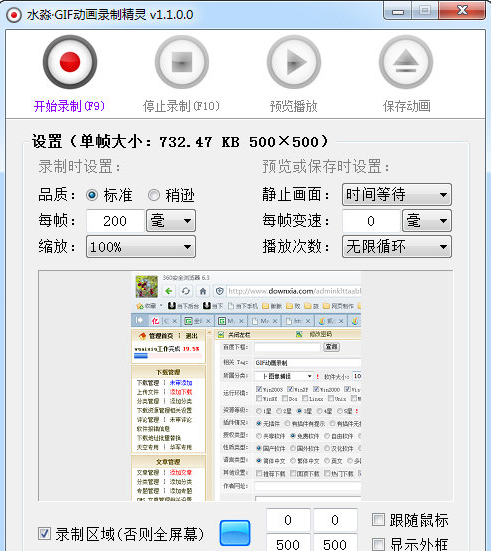Open the 播放次数 无限循环 dropdown
491x551 pixels.
click(397, 247)
